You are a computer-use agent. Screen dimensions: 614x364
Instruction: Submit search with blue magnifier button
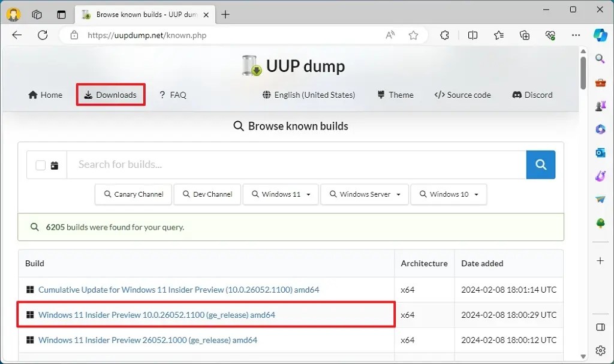point(541,164)
